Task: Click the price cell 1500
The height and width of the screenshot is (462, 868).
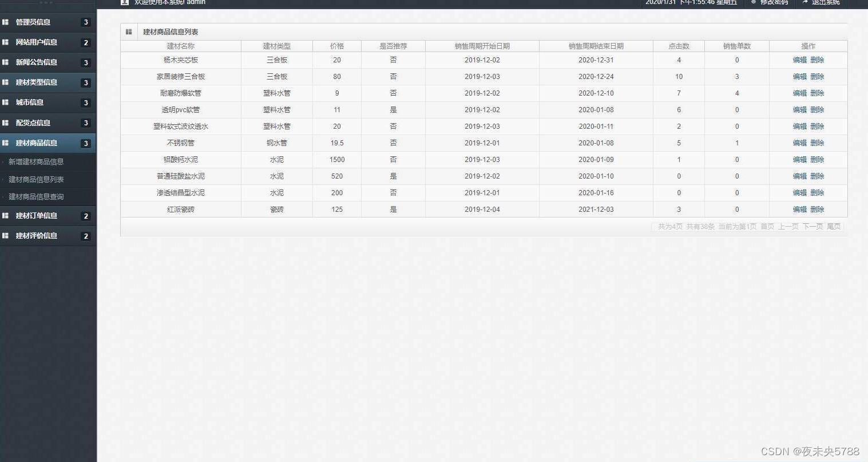Action: [x=337, y=160]
